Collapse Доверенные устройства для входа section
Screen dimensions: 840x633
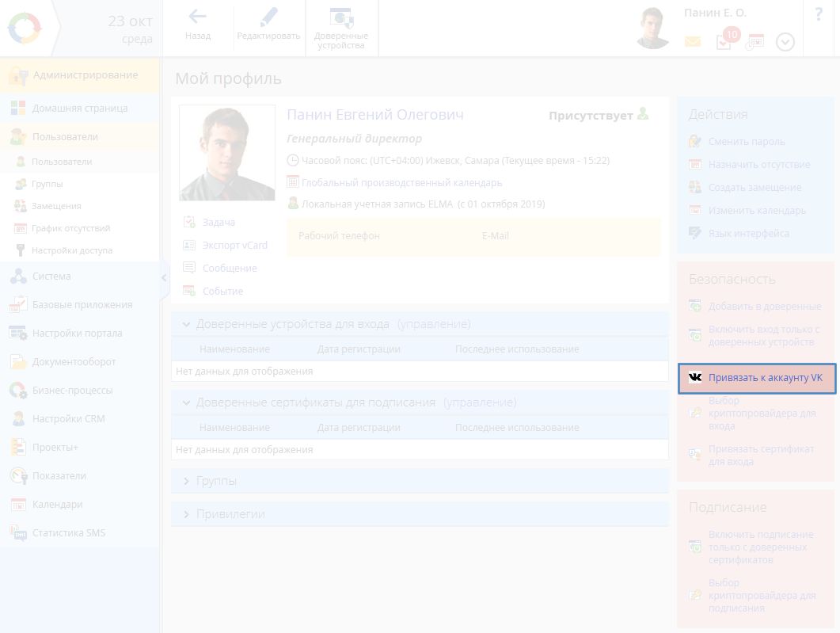[x=186, y=324]
